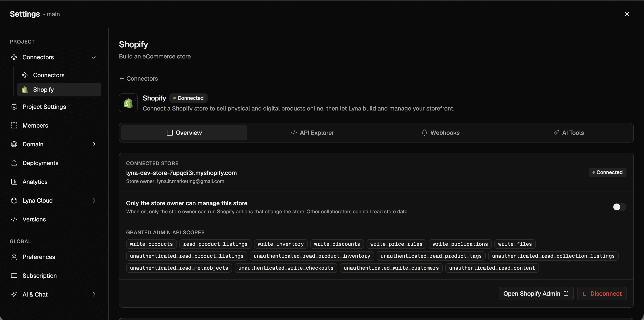Image resolution: width=644 pixels, height=320 pixels.
Task: Open Analytics in sidebar
Action: [x=35, y=182]
